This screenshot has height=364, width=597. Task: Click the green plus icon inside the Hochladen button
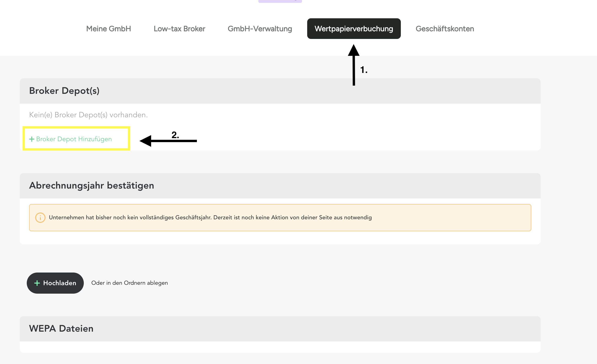click(x=37, y=283)
